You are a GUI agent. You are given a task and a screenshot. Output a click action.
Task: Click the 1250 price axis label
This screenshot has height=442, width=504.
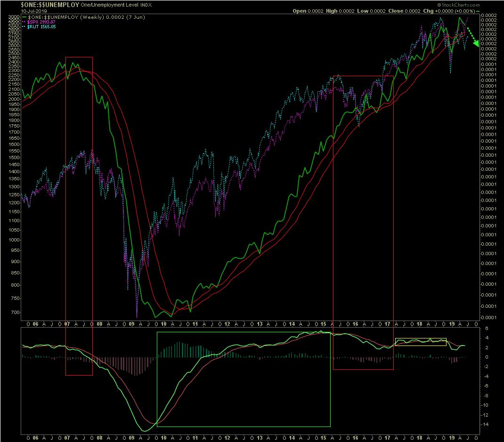(x=14, y=195)
